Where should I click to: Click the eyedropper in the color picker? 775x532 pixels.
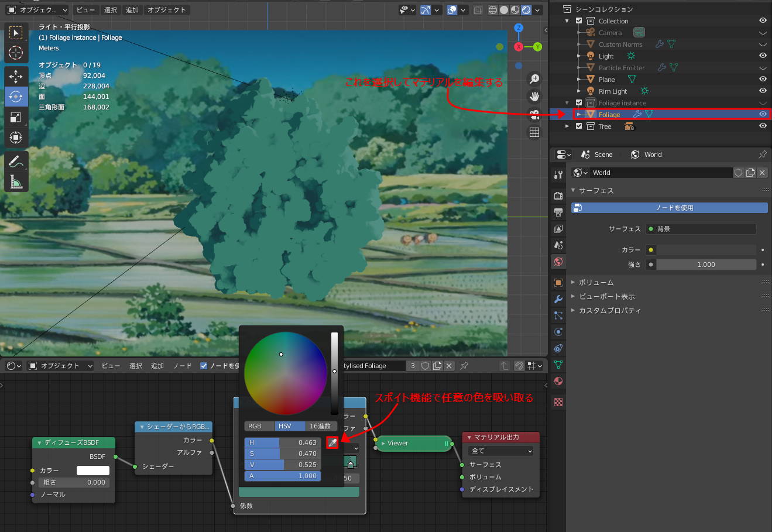(x=332, y=442)
